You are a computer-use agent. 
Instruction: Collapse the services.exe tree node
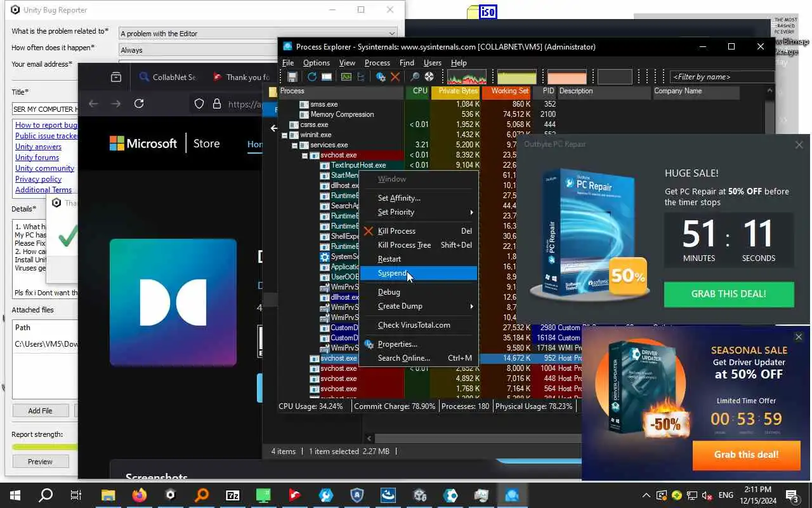tap(294, 145)
